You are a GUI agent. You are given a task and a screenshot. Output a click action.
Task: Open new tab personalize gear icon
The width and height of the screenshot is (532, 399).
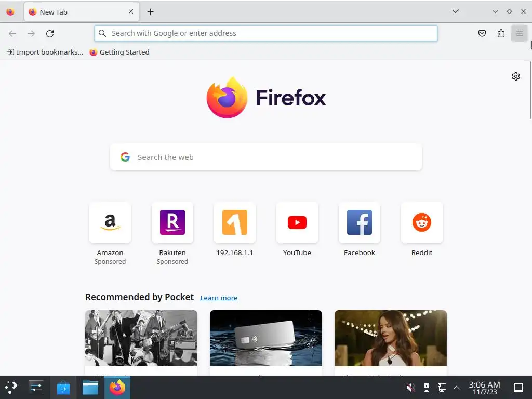coord(516,76)
